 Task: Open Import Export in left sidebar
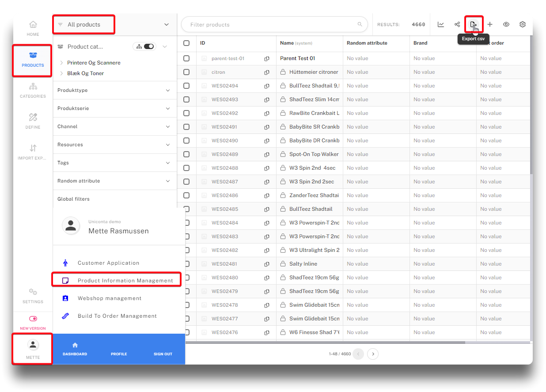pos(33,152)
